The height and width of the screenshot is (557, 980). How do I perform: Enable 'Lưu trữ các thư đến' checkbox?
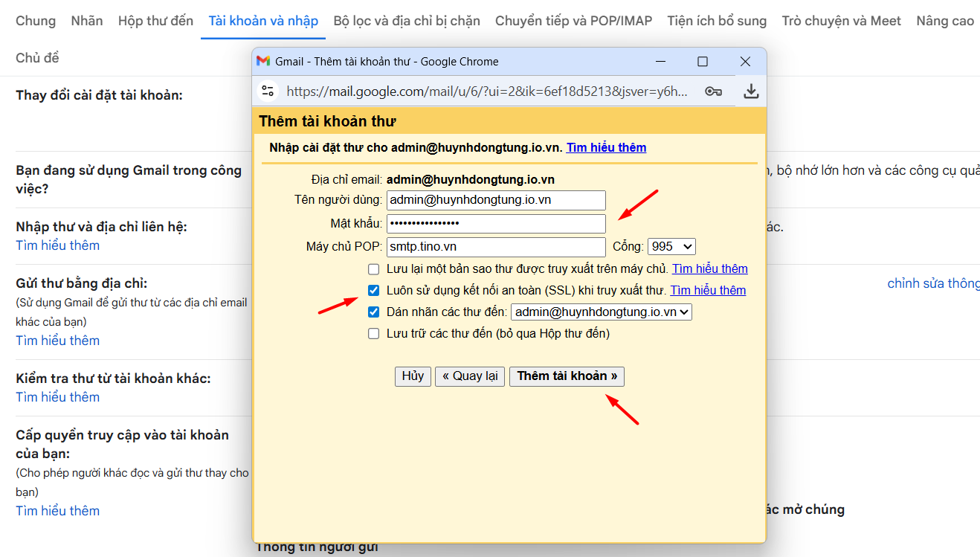(x=374, y=334)
